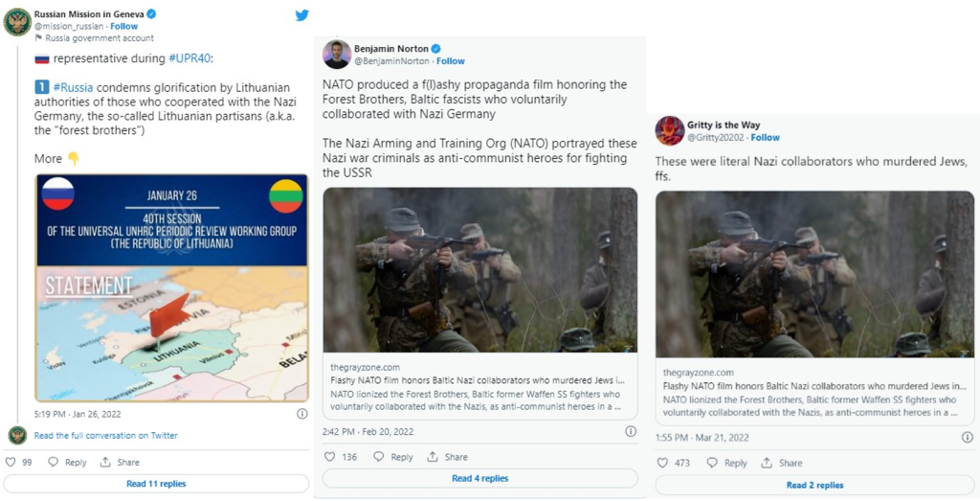Follow @BenjaminNorton account
This screenshot has height=501, width=980.
451,61
